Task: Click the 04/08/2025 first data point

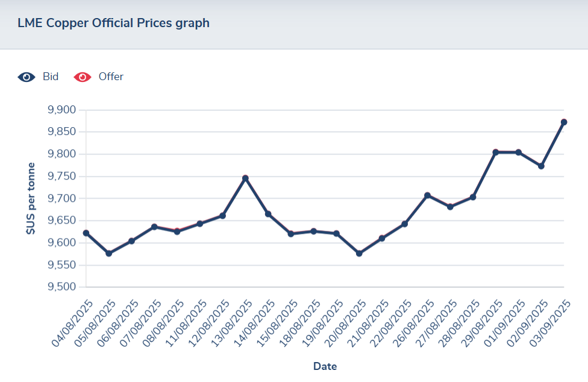Action: pyautogui.click(x=86, y=233)
